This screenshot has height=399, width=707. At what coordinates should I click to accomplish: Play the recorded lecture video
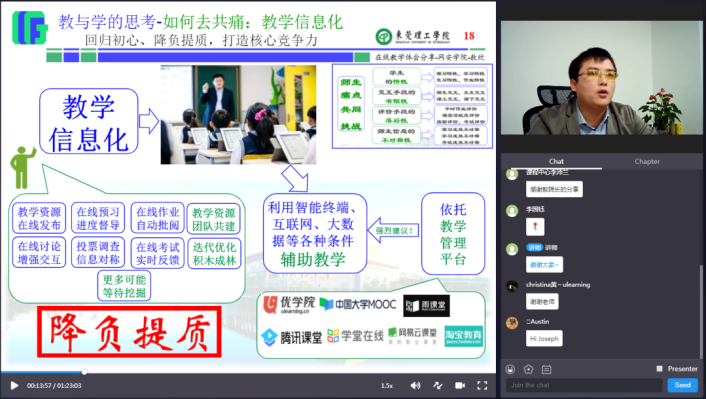coord(14,385)
